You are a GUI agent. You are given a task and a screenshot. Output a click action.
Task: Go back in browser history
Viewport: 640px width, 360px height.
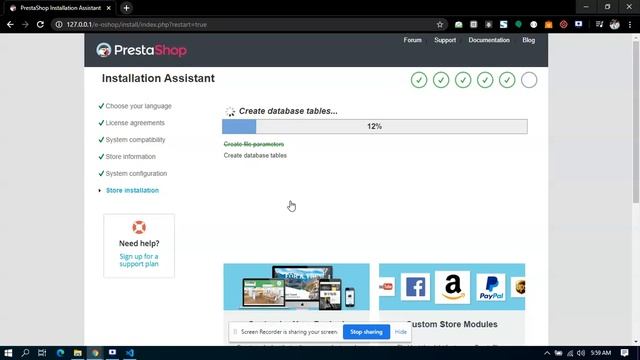click(10, 24)
